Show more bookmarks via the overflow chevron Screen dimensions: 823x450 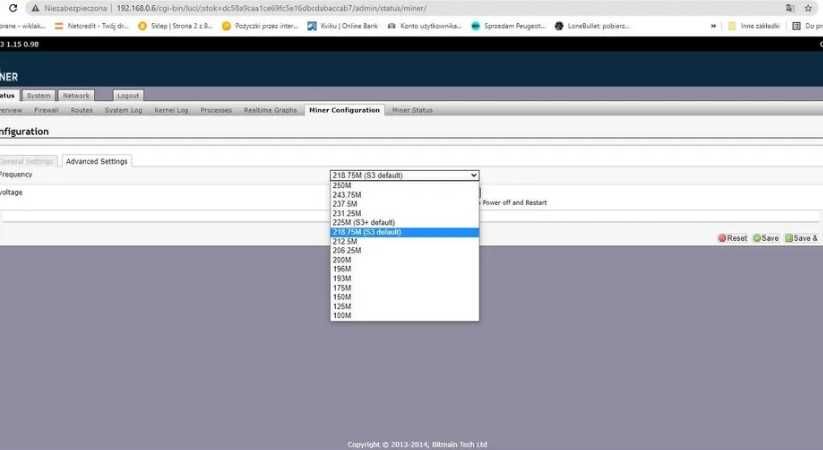click(x=713, y=26)
